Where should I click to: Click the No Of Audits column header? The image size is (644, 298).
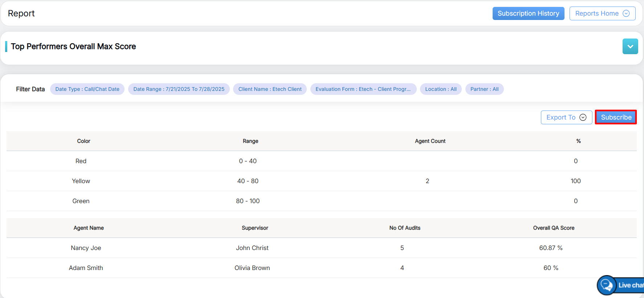pyautogui.click(x=404, y=228)
